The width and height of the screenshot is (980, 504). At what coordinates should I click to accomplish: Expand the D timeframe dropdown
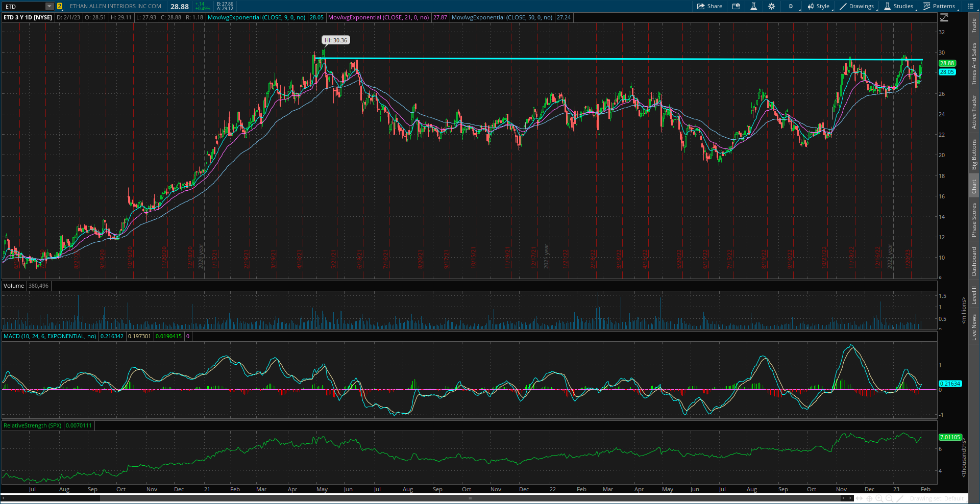point(791,6)
